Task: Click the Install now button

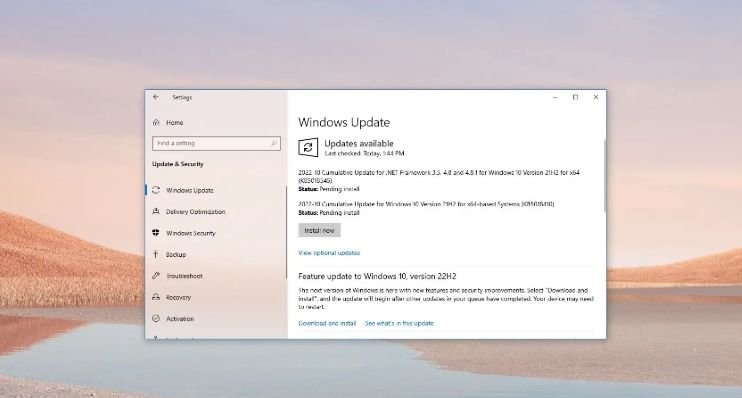Action: tap(319, 230)
